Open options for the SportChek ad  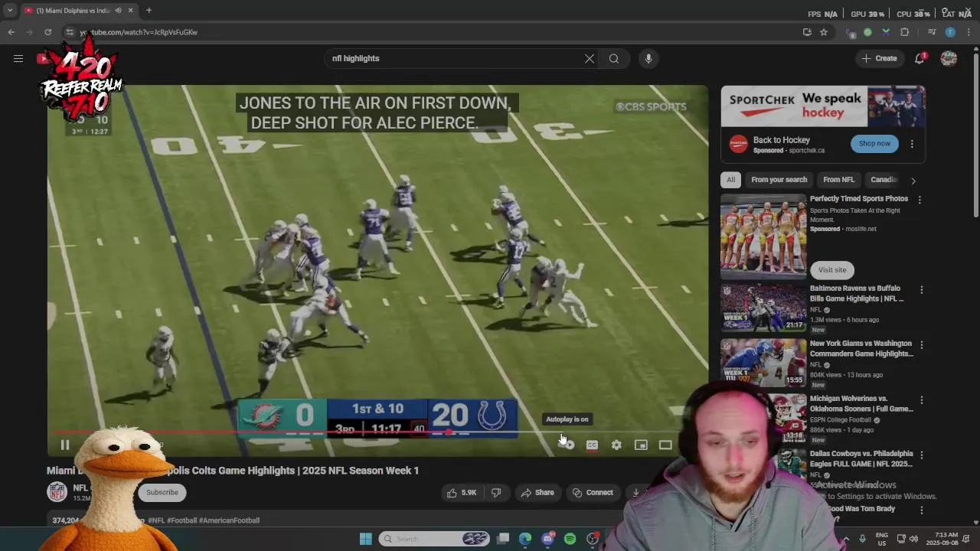(912, 144)
